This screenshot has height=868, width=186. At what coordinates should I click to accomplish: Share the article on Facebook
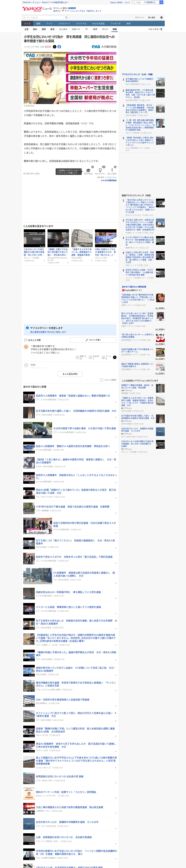point(59,47)
